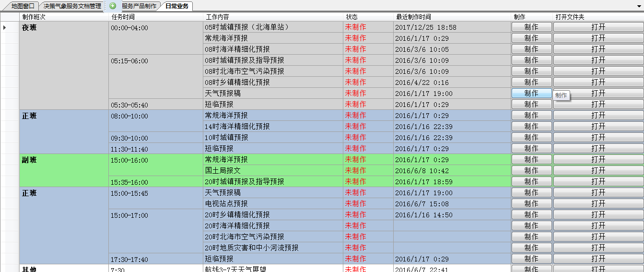644x272 pixels.
Task: Select the 日常业务 tab
Action: point(176,6)
